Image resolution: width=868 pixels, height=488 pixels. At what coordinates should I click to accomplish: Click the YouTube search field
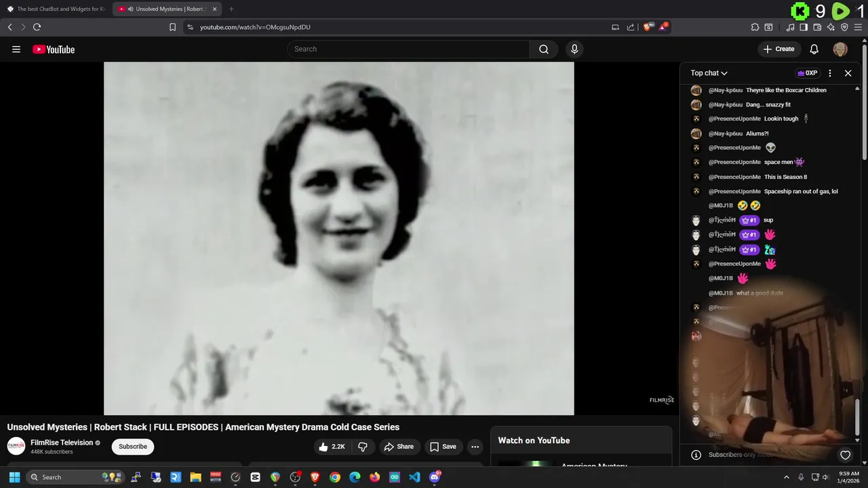click(408, 49)
